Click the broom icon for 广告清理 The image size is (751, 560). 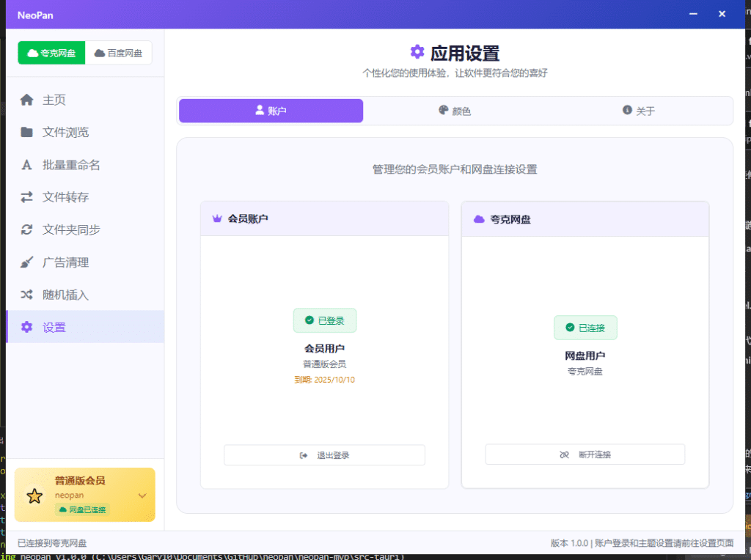coord(27,262)
